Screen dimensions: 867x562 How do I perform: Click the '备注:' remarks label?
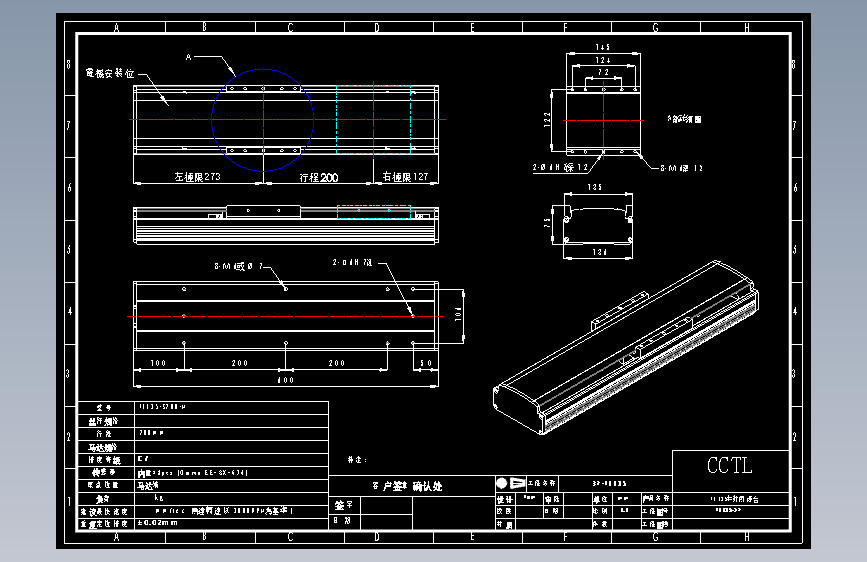pos(357,460)
